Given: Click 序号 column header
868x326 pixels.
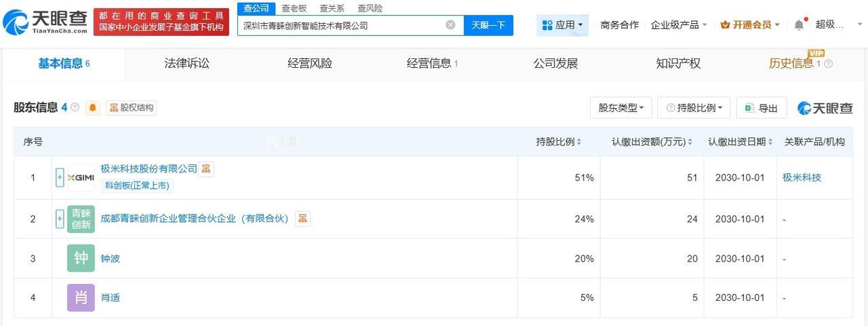Looking at the screenshot, I should (33, 142).
